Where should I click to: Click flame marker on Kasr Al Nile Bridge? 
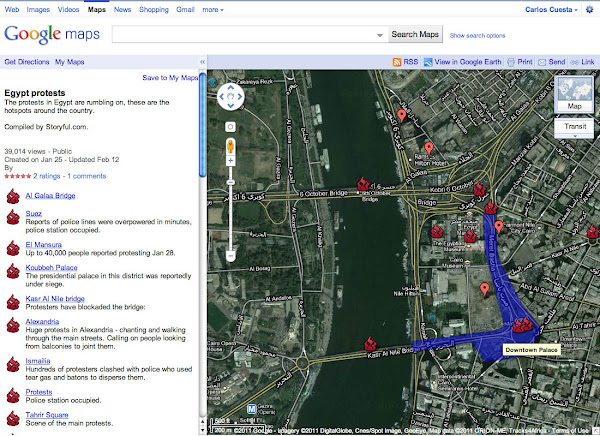coord(370,344)
